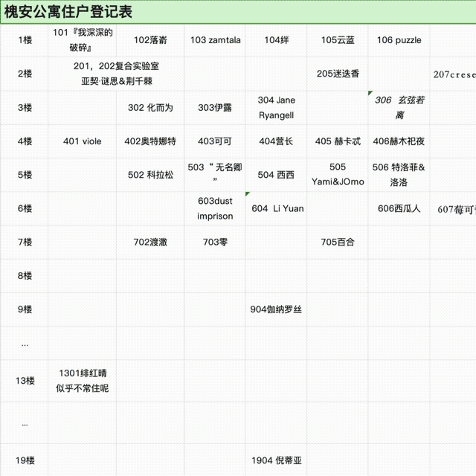Select cell 1904 倪蒂亚
Image resolution: width=476 pixels, height=476 pixels.
(x=276, y=460)
